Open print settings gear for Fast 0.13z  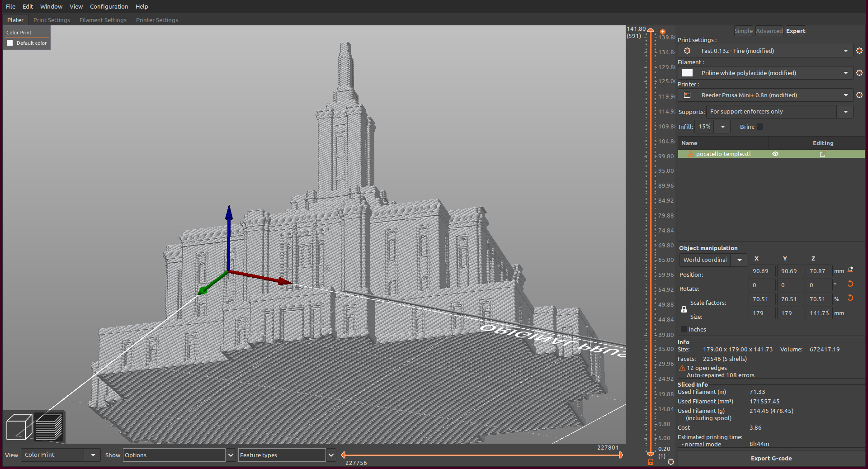coord(859,51)
